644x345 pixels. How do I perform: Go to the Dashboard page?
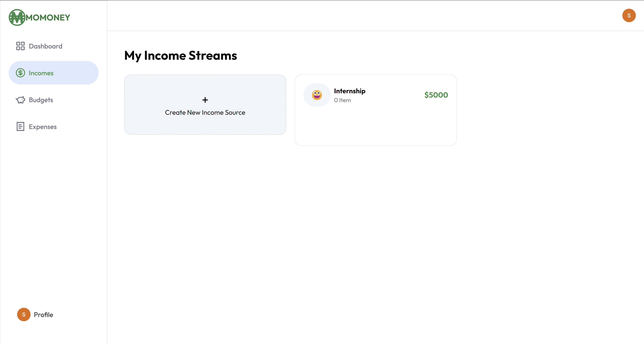tap(45, 46)
